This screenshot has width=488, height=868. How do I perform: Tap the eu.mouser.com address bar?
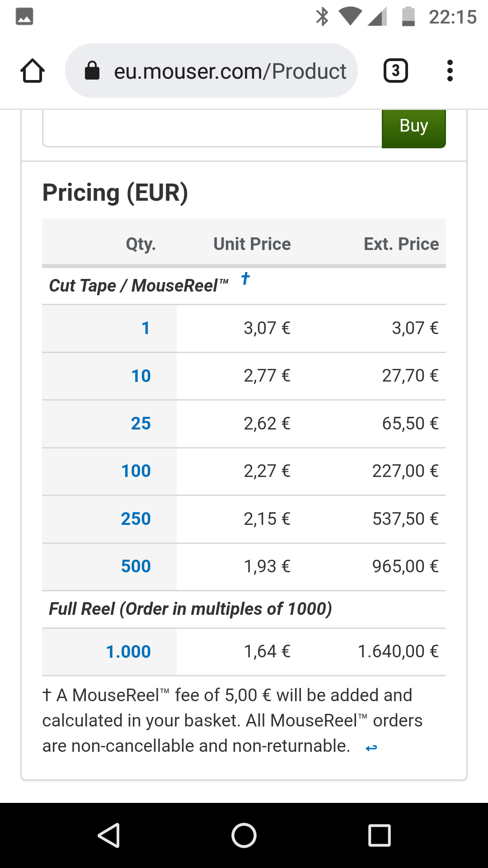pos(211,71)
